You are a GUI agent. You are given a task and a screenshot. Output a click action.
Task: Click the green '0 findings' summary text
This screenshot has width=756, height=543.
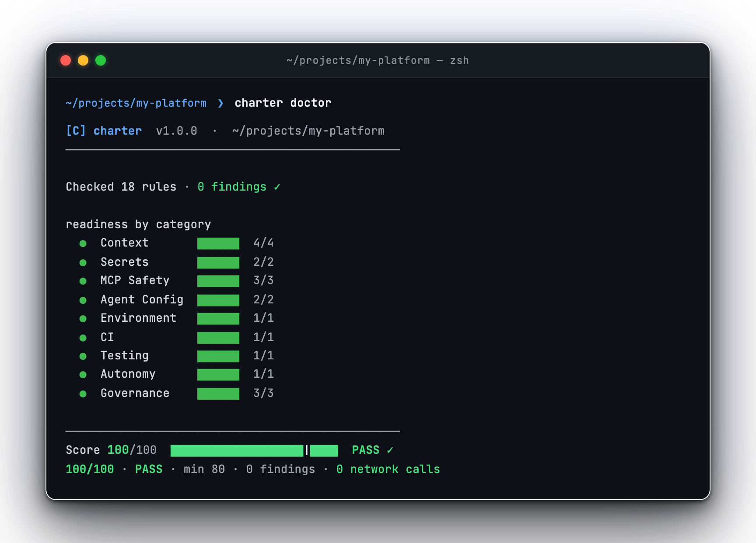pyautogui.click(x=232, y=187)
